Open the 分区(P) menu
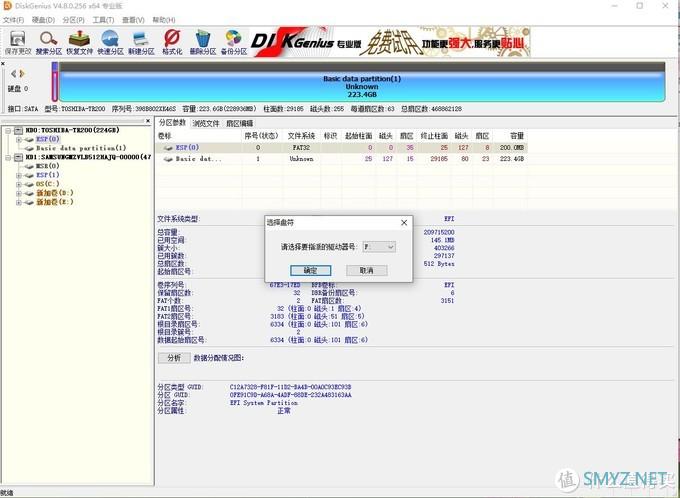The height and width of the screenshot is (498, 680). pyautogui.click(x=74, y=20)
